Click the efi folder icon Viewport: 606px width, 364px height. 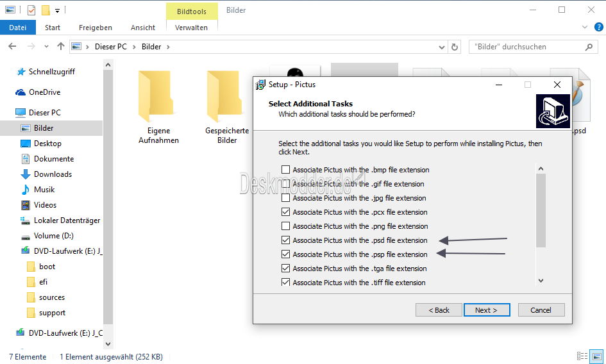31,282
